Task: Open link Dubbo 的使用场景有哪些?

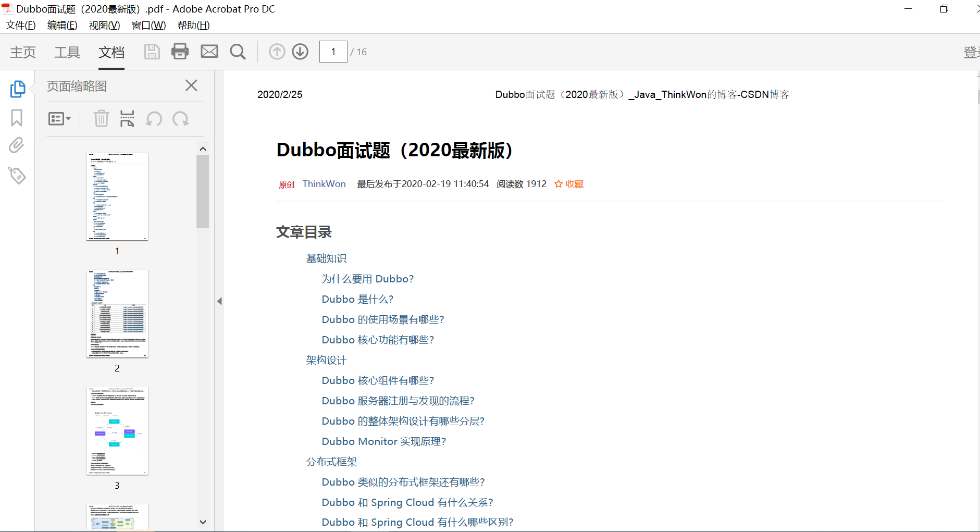Action: (382, 319)
